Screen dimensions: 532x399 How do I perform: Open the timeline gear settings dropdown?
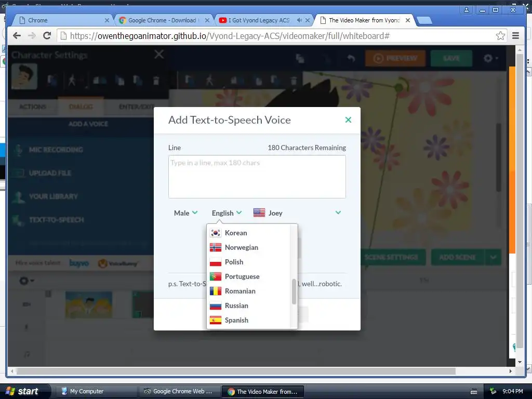pos(26,281)
